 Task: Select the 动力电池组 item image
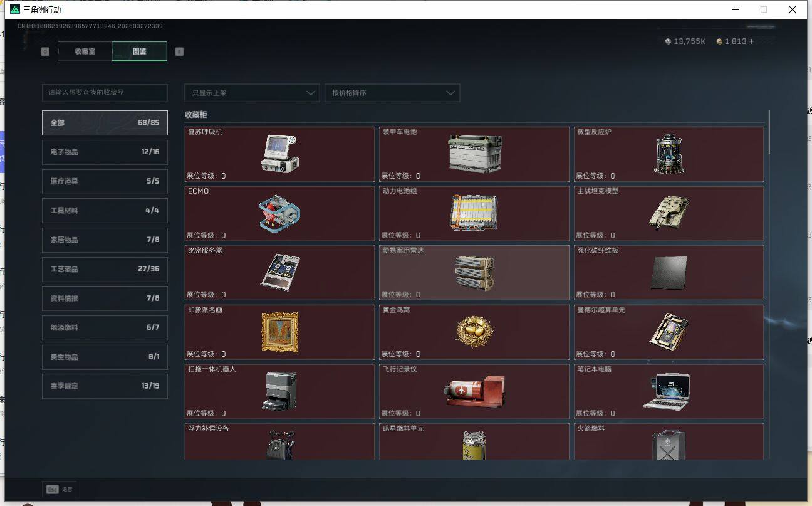(474, 213)
